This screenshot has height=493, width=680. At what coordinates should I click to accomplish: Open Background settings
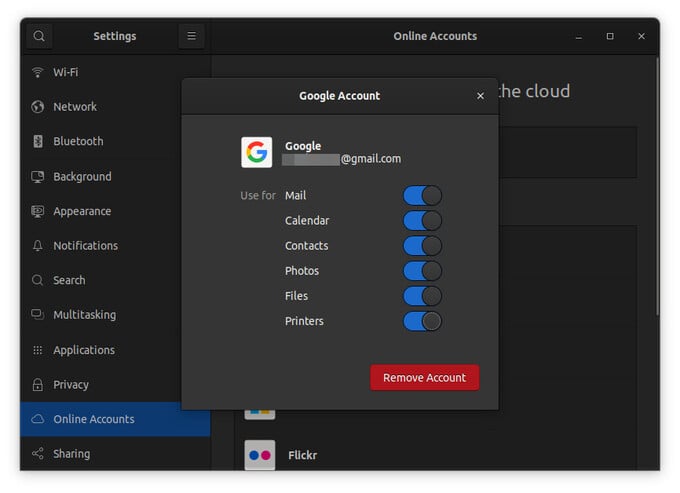point(115,176)
